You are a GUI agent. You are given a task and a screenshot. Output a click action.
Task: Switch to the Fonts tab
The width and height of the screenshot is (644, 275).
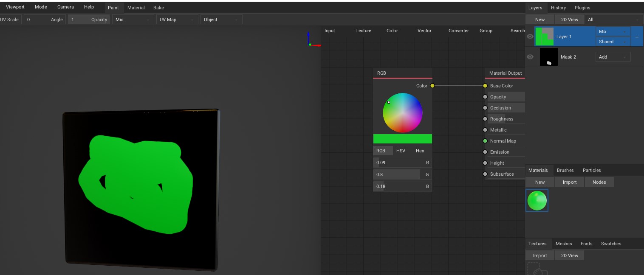(x=586, y=244)
